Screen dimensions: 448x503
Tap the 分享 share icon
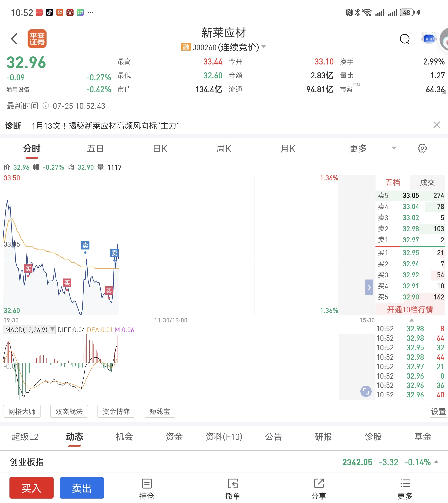319,489
